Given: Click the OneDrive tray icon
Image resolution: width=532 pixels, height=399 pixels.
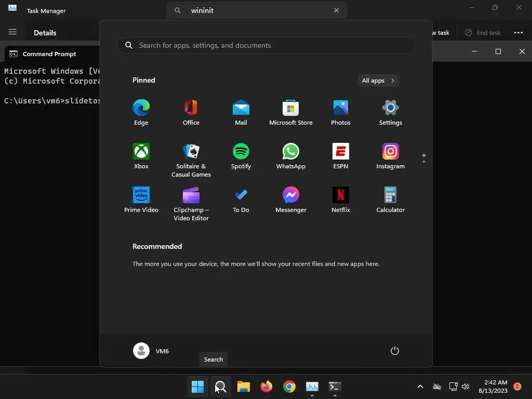Looking at the screenshot, I should [x=437, y=387].
